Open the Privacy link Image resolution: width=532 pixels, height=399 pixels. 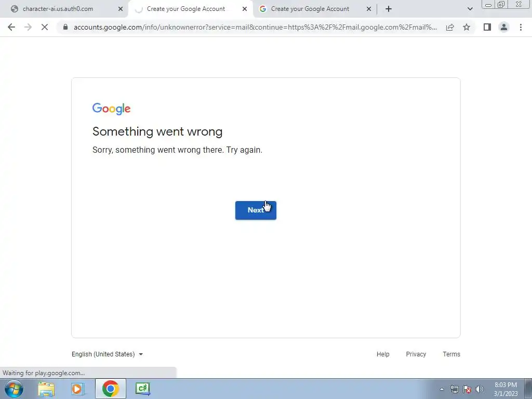416,354
